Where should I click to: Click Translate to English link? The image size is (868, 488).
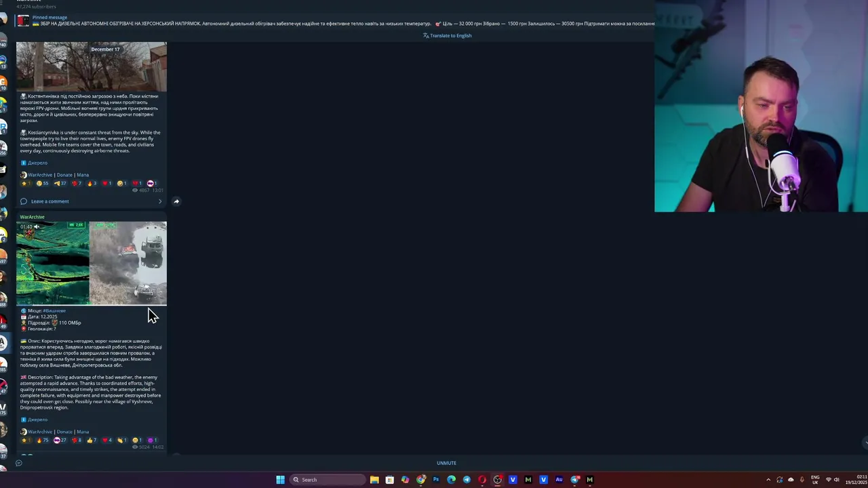click(448, 35)
